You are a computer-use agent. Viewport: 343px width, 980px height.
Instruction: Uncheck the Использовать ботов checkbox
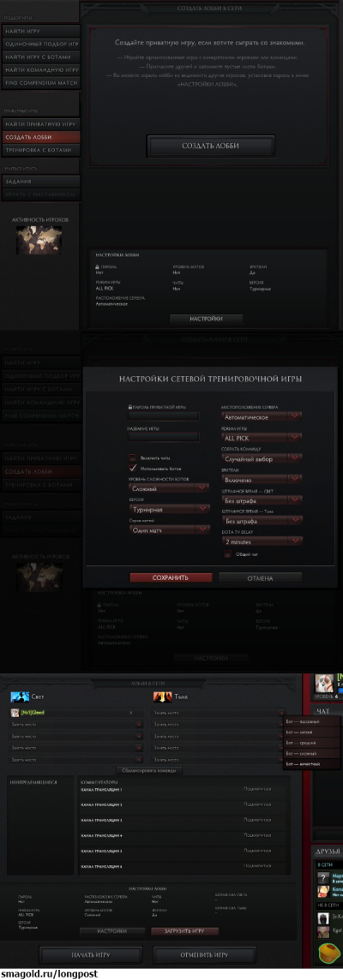133,468
